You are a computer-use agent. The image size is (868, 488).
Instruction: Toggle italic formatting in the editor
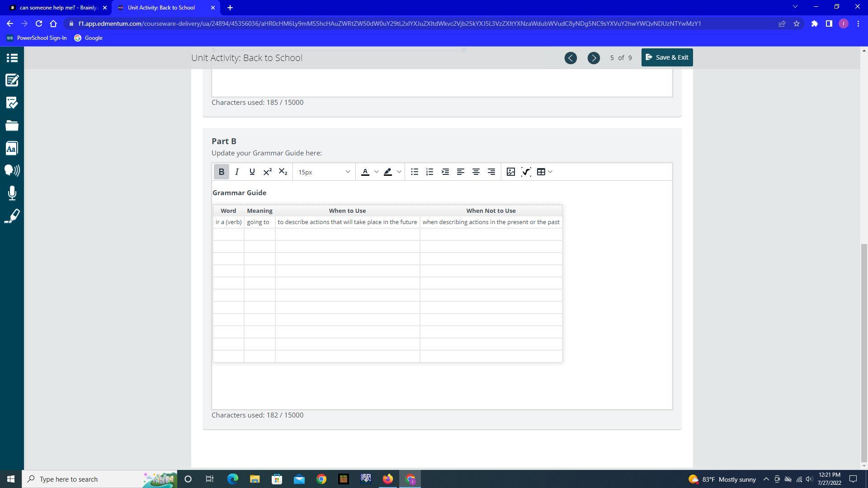[x=237, y=172]
